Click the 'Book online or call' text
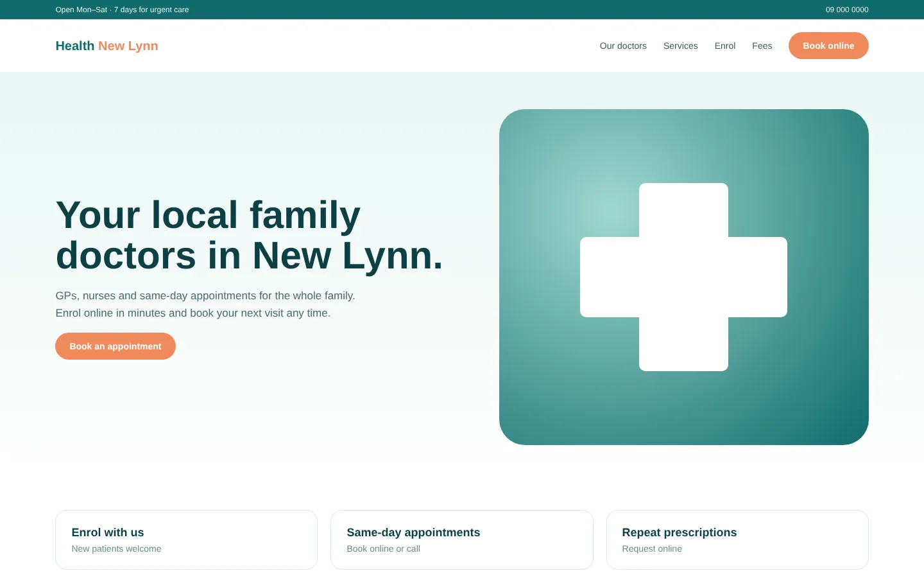 [383, 548]
